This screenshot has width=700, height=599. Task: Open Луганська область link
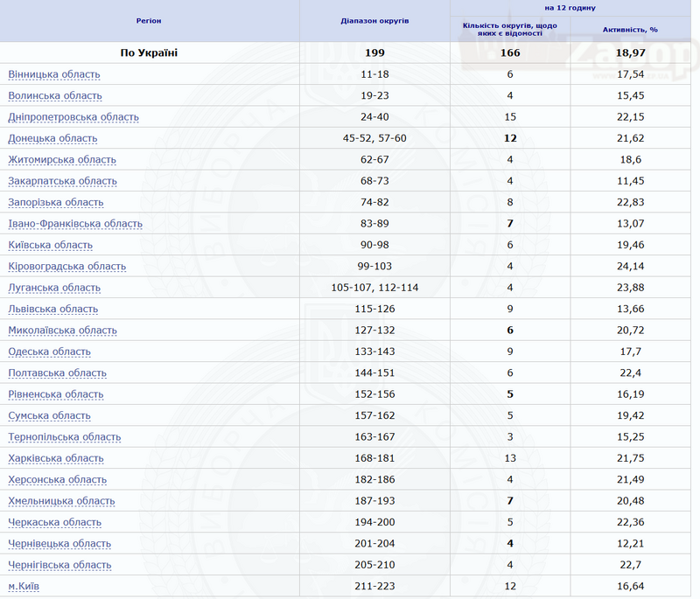(x=54, y=288)
